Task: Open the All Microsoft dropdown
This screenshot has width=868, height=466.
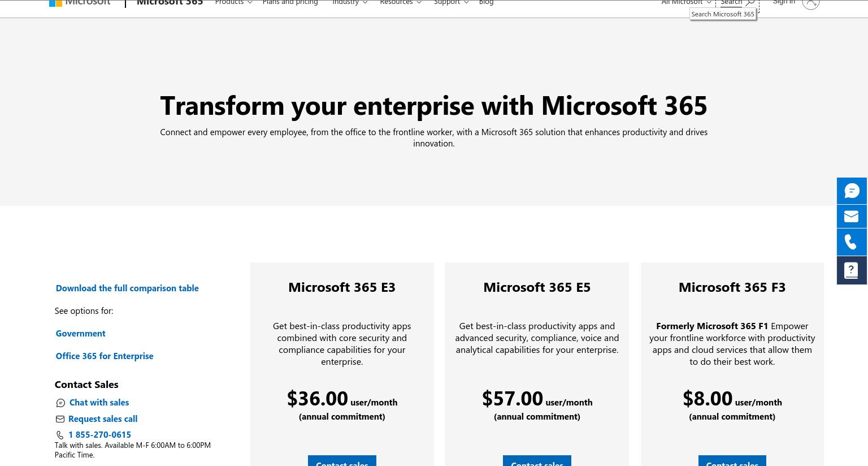Action: pos(686,3)
